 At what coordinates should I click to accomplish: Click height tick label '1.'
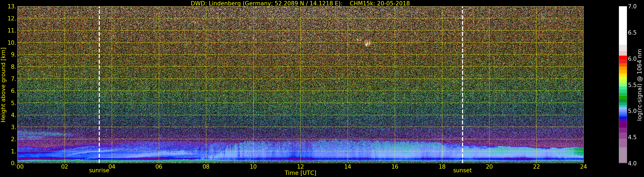13,151
